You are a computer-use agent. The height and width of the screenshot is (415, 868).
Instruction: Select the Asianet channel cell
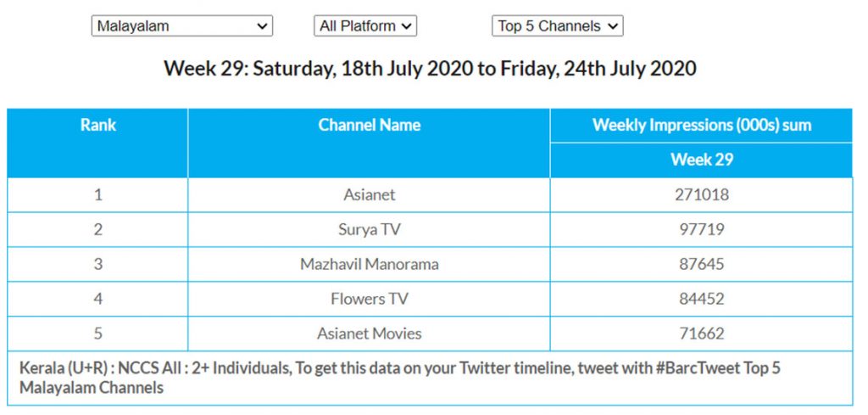pyautogui.click(x=369, y=194)
